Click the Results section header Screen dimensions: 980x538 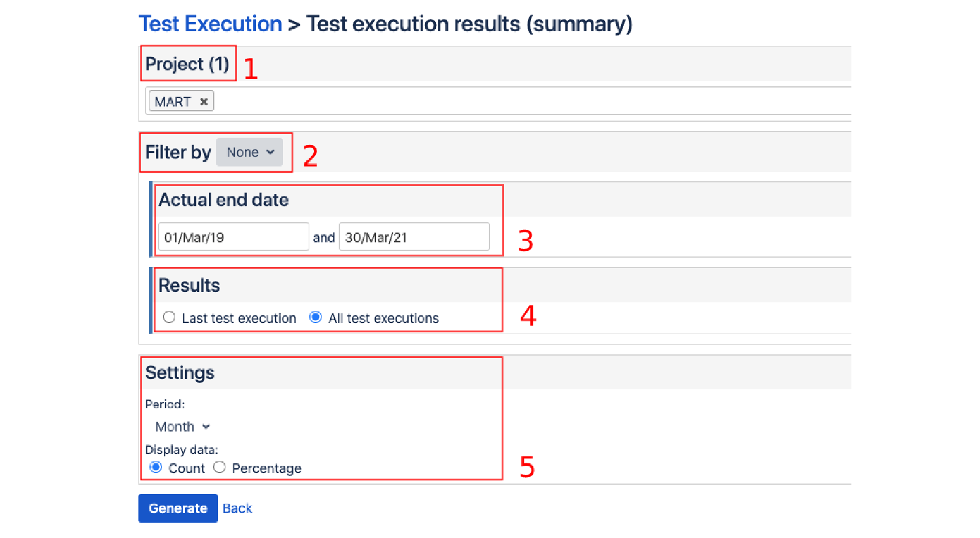point(189,285)
